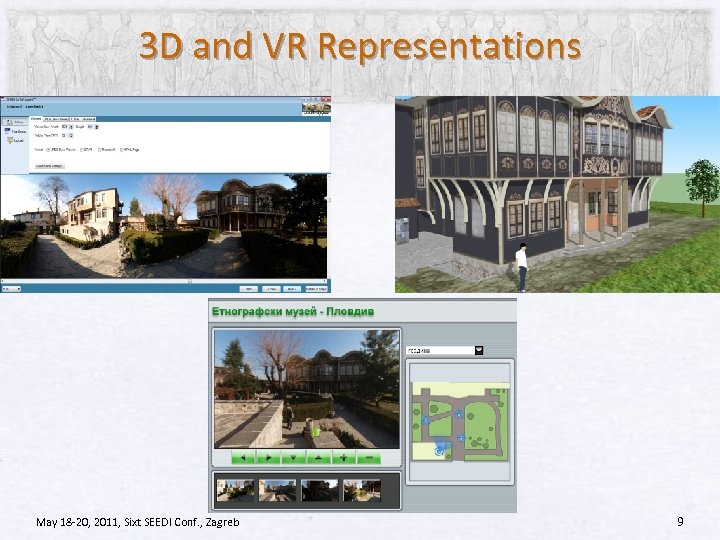Click the leftmost blue hotspot on the garden map
Screen dimensions: 720x540
click(x=426, y=421)
